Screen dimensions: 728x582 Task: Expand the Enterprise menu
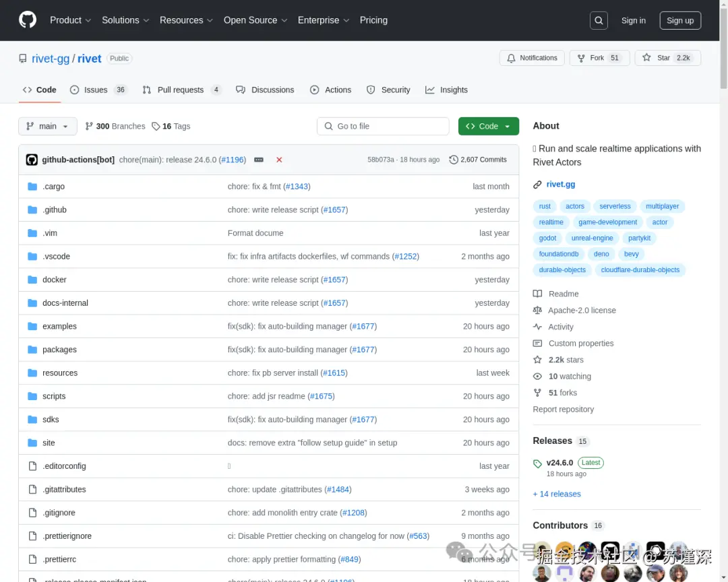pyautogui.click(x=323, y=20)
